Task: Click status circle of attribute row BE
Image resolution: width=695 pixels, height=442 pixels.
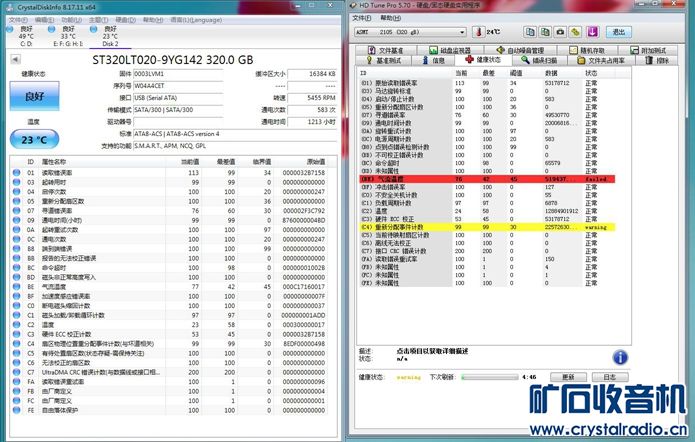Action: pyautogui.click(x=16, y=286)
